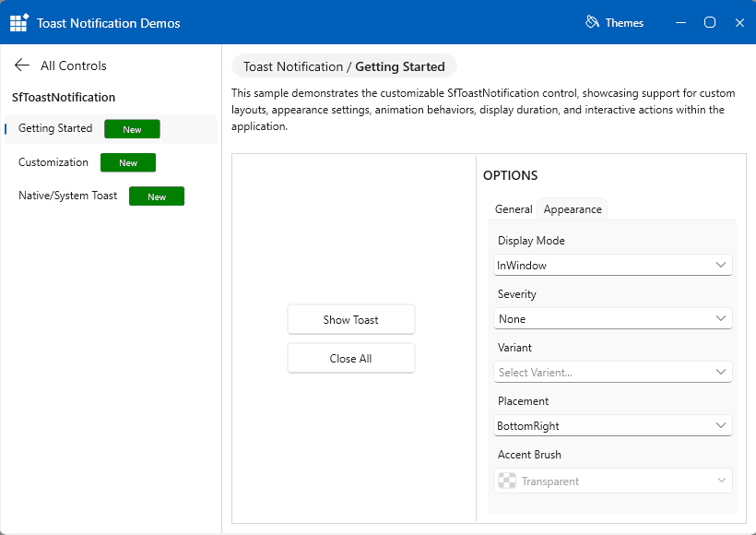Screen dimensions: 756x535
Task: Minimize the application window
Action: tap(679, 23)
